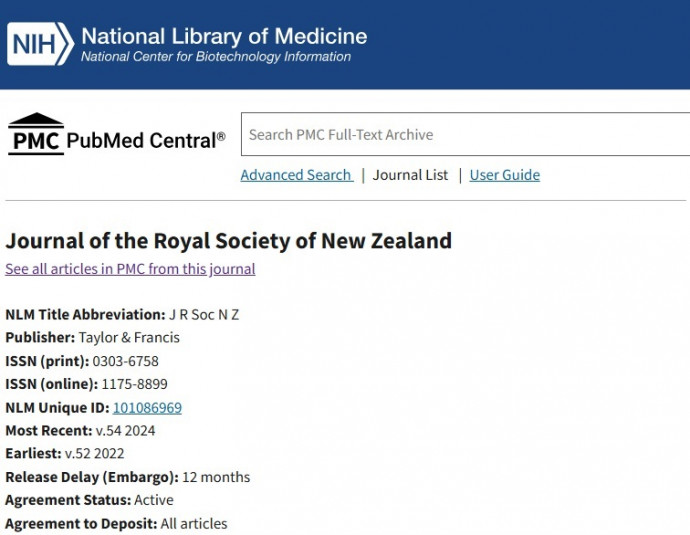The image size is (690, 535).
Task: Focus the Search PMC Full-Text Archive field
Action: [x=465, y=135]
